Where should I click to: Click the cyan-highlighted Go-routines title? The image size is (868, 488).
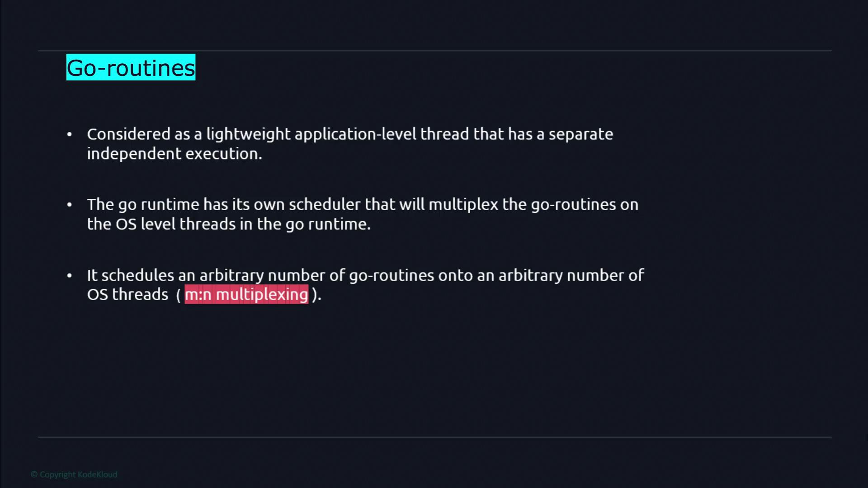(x=131, y=68)
